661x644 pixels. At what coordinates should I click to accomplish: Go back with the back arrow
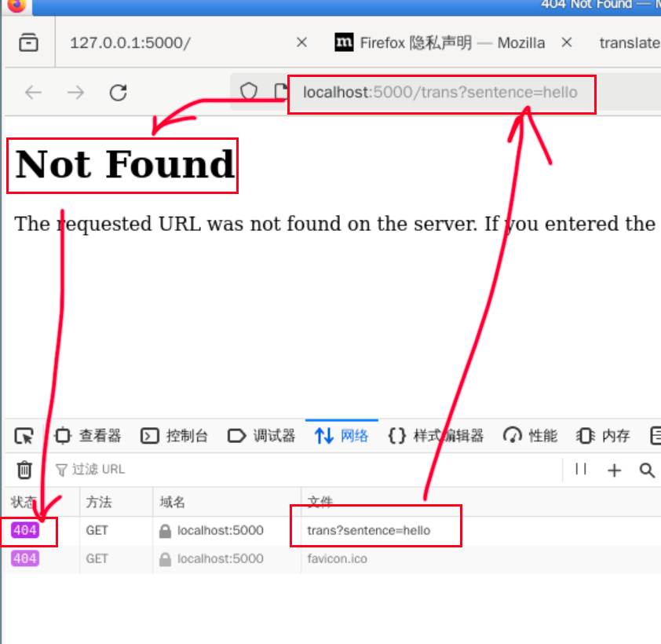click(33, 93)
